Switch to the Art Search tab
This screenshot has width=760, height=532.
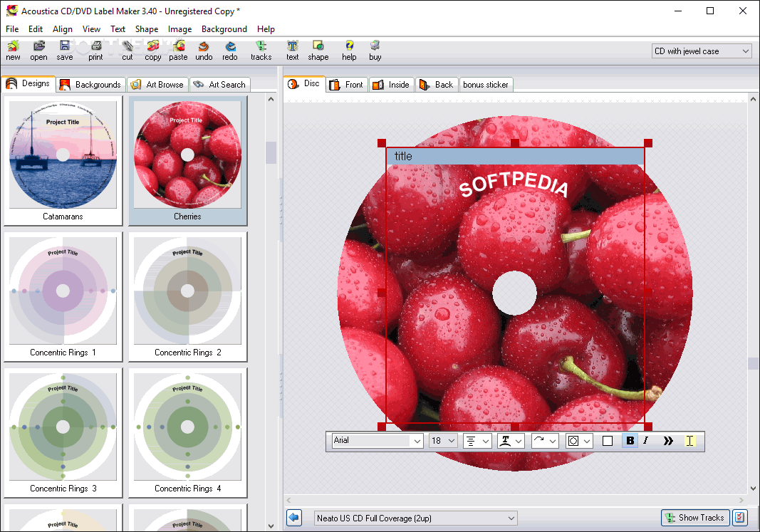point(219,84)
